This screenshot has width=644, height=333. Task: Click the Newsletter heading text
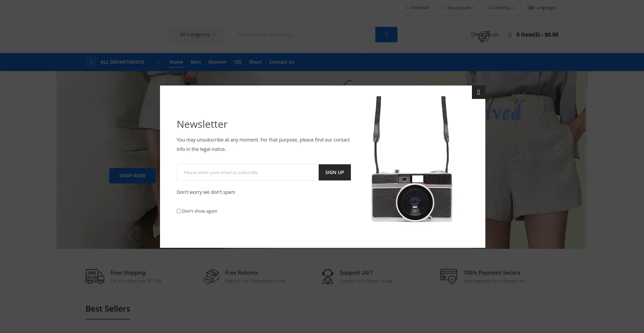[x=202, y=124]
